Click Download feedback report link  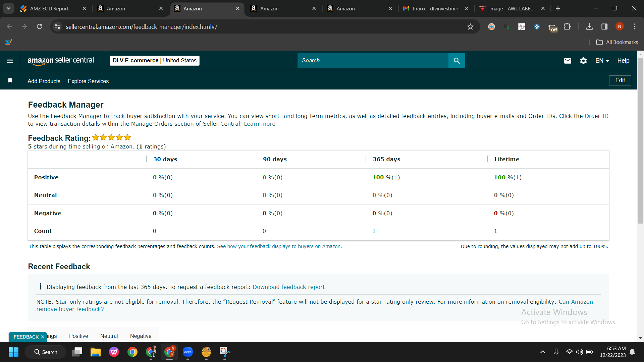tap(288, 287)
